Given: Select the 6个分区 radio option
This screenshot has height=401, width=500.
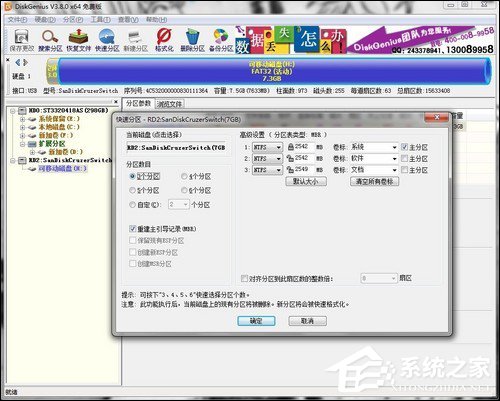Looking at the screenshot, I should 184,190.
